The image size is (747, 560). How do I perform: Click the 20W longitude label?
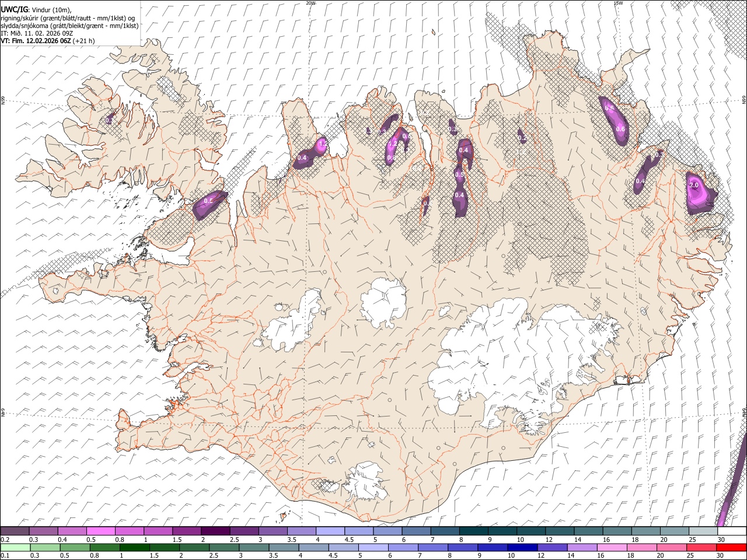(311, 2)
